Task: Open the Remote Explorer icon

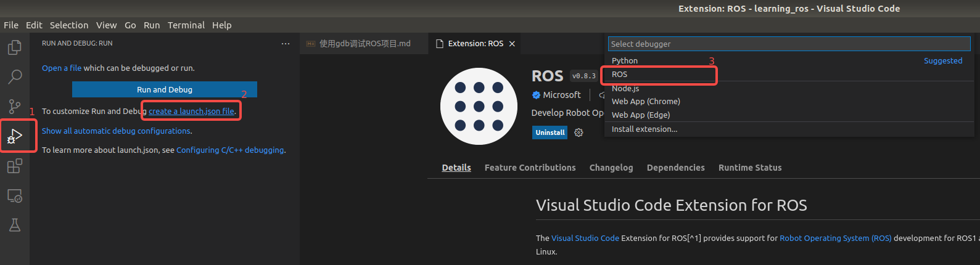Action: [x=14, y=196]
